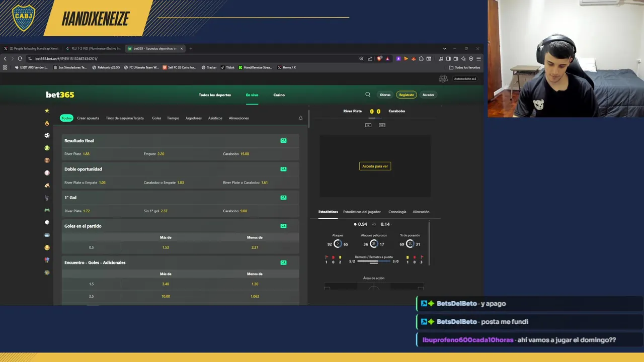Click Acceda para ver button
The width and height of the screenshot is (644, 362).
375,166
